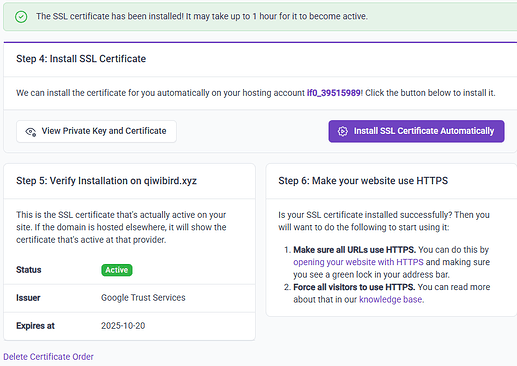This screenshot has height=366, width=517.
Task: Click the 'SSL certificate has been installed' message
Action: (x=202, y=16)
